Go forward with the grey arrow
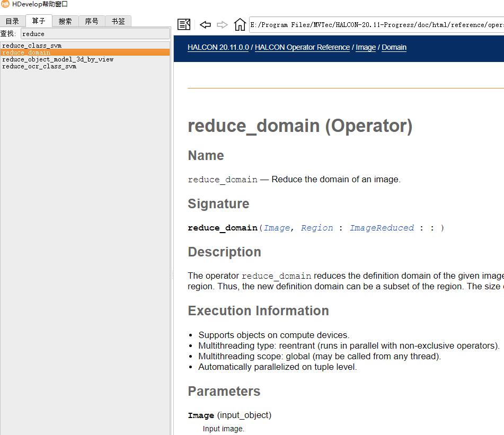The width and height of the screenshot is (504, 435). coord(222,24)
